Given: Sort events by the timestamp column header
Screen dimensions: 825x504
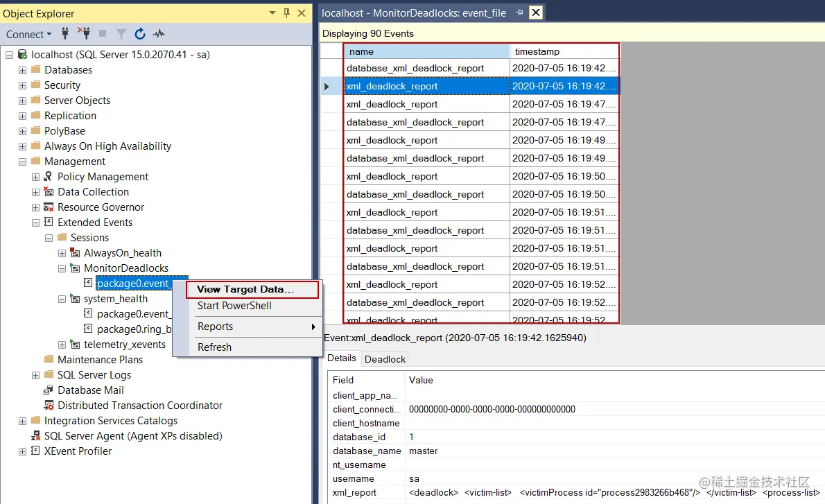Looking at the screenshot, I should point(564,51).
